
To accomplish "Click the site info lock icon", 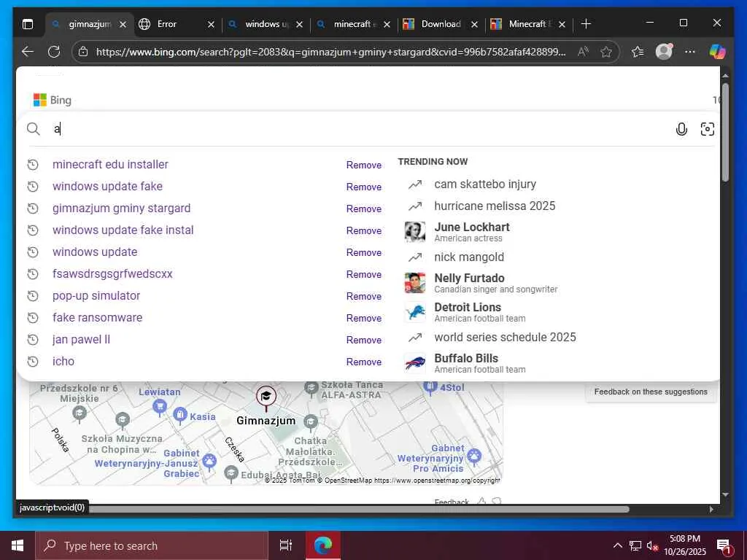I will (83, 52).
